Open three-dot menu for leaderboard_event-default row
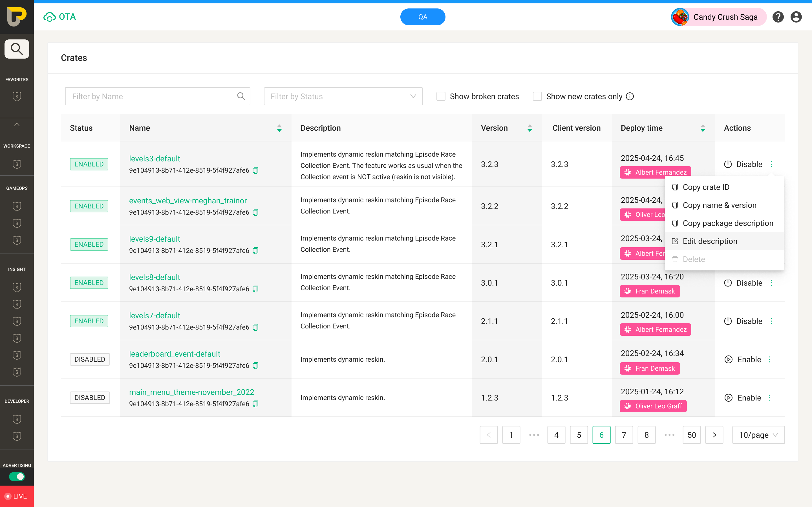812x507 pixels. 770,359
